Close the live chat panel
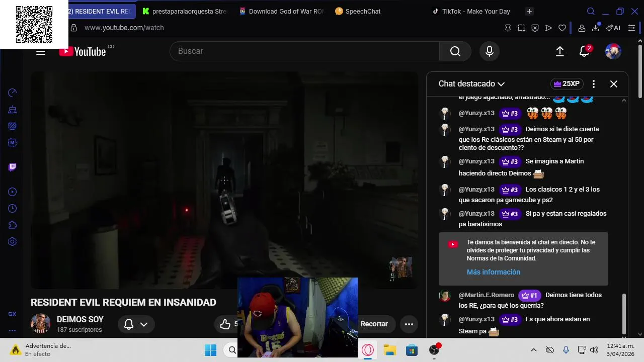Image resolution: width=644 pixels, height=362 pixels. (x=614, y=84)
